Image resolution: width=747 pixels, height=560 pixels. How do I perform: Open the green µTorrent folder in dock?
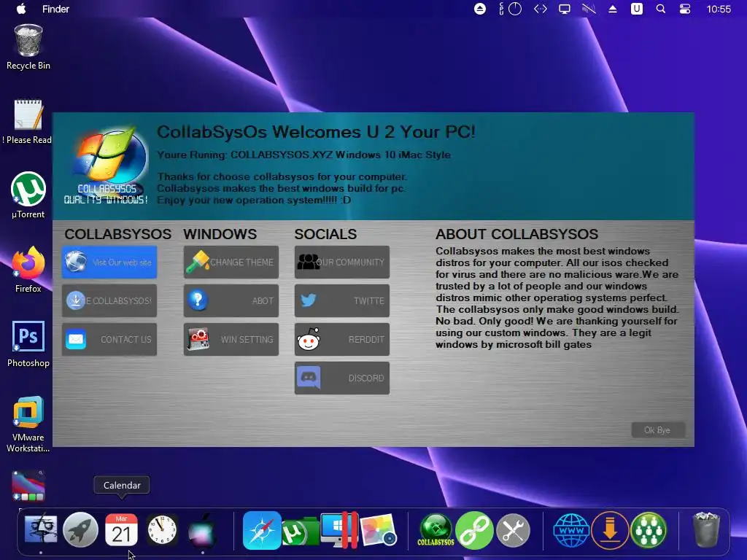pos(300,532)
